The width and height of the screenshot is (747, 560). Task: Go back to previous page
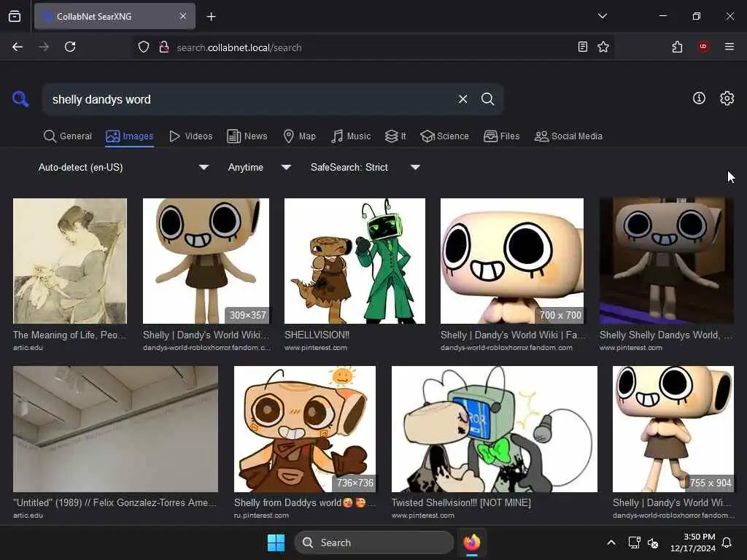click(18, 47)
